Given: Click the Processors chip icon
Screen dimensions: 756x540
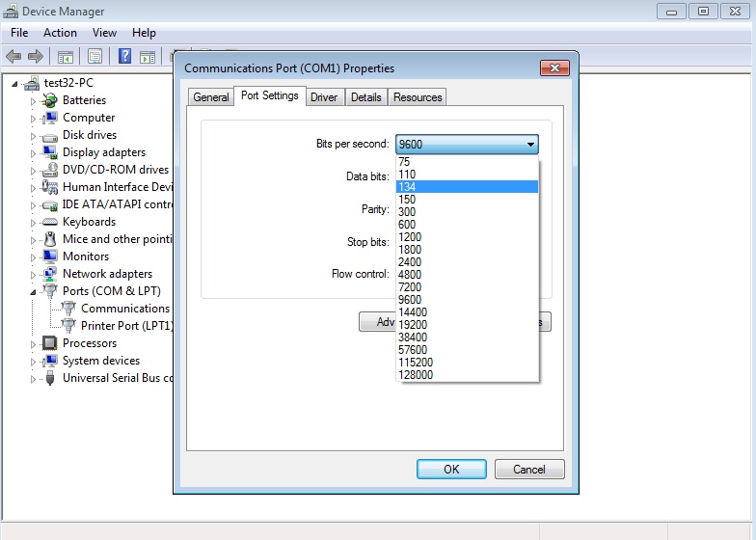Looking at the screenshot, I should tap(50, 343).
